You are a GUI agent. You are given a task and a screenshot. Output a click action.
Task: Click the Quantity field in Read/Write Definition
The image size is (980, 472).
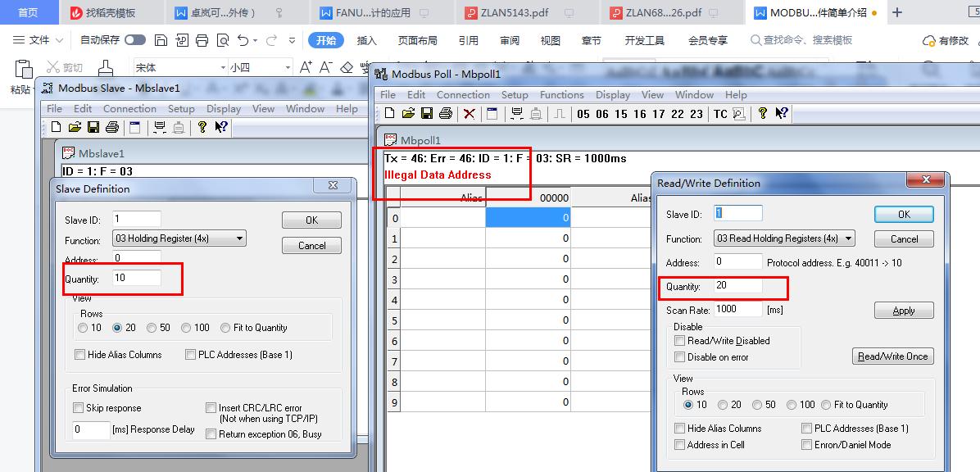point(737,287)
